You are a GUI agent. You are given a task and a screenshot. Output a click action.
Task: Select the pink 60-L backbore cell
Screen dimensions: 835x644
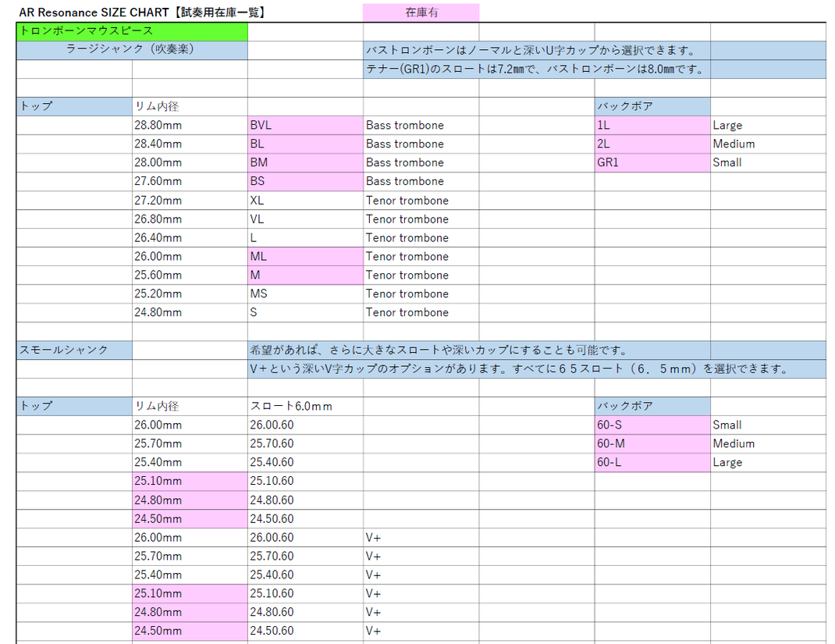pyautogui.click(x=652, y=462)
